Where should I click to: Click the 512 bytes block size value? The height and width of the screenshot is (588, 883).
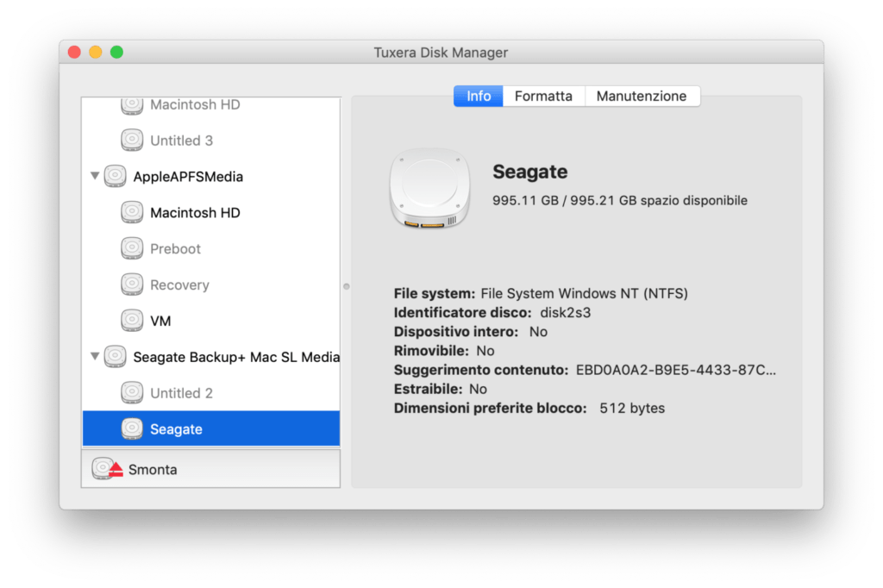pyautogui.click(x=632, y=409)
